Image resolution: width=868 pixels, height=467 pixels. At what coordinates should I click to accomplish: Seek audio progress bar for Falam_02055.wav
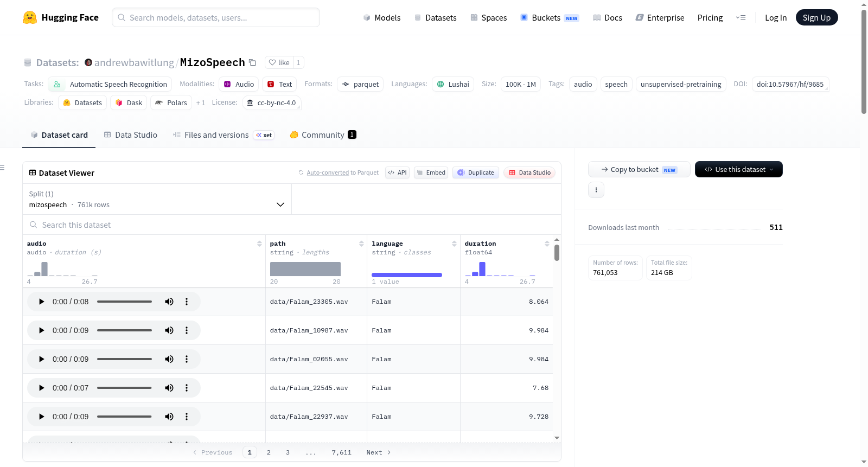pyautogui.click(x=124, y=359)
